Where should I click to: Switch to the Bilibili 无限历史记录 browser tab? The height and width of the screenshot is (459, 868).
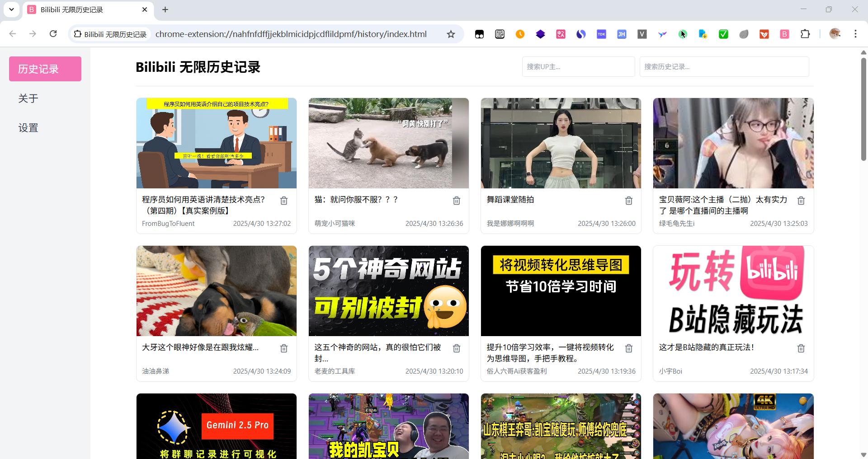click(81, 9)
